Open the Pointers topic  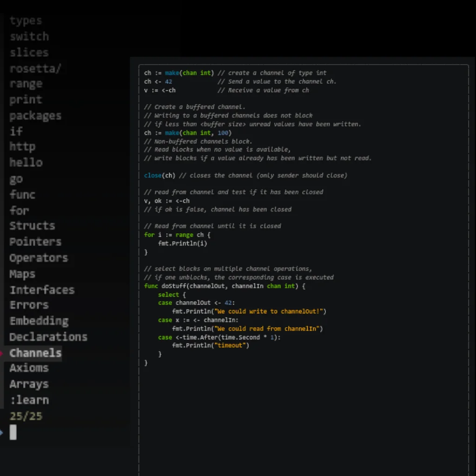pos(35,242)
